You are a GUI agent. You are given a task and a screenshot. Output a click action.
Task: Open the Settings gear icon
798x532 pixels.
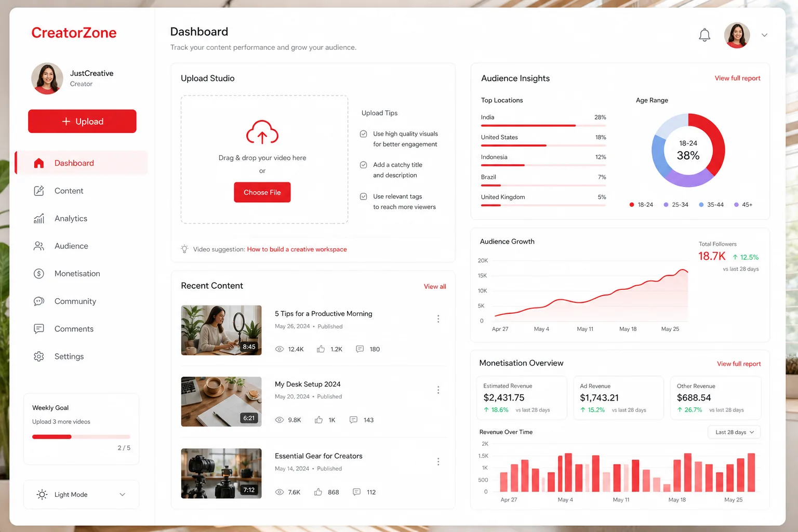[x=39, y=356]
